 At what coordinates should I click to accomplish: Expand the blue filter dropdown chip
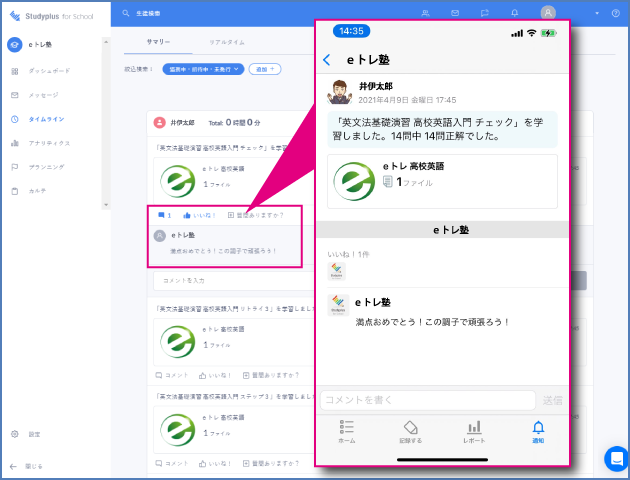[x=203, y=69]
